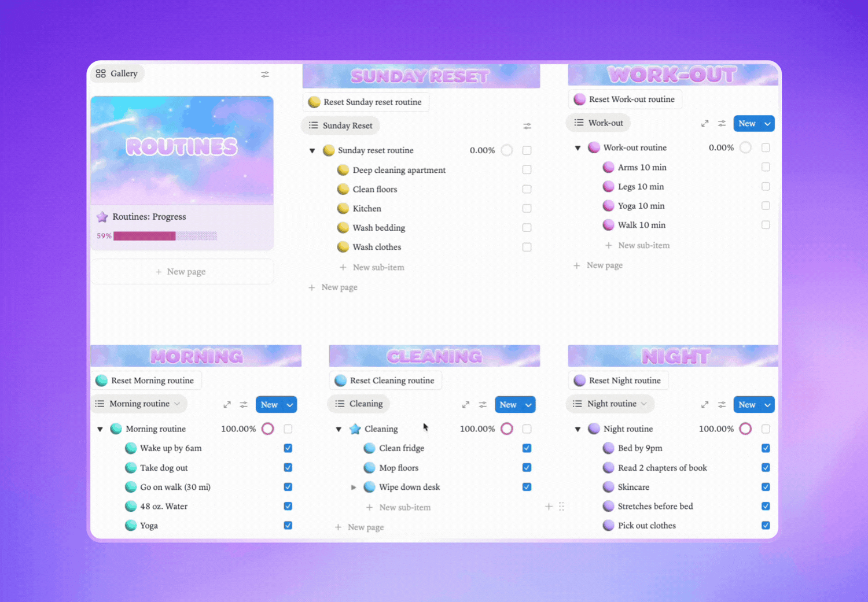
Task: Open dropdown arrow on Morning New button
Action: [290, 405]
